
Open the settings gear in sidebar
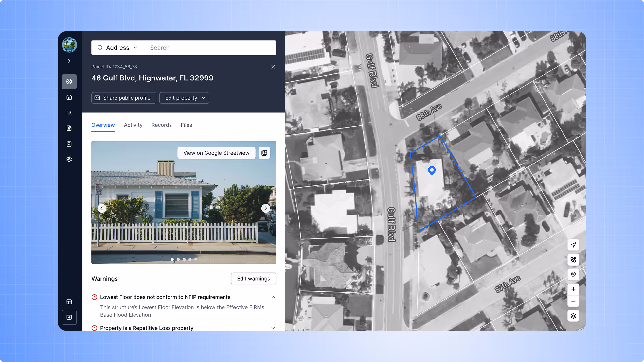tap(69, 159)
